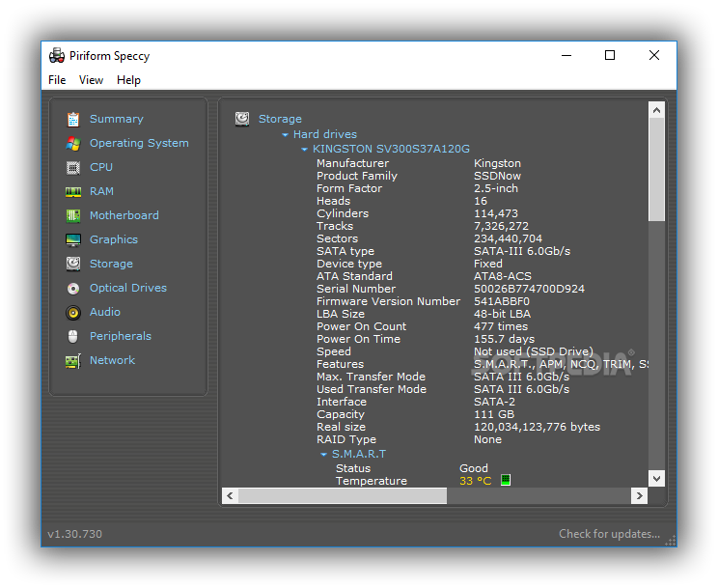Screen dimensions: 718x588
Task: Open the View menu
Action: (91, 80)
